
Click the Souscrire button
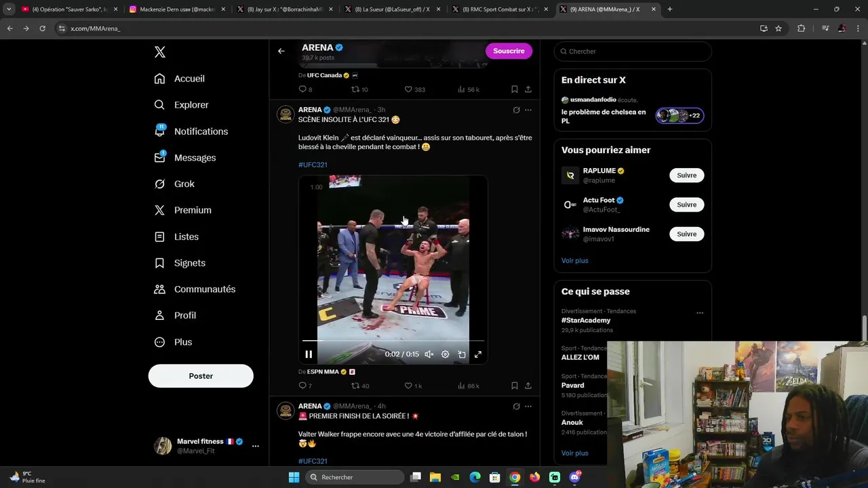(509, 51)
